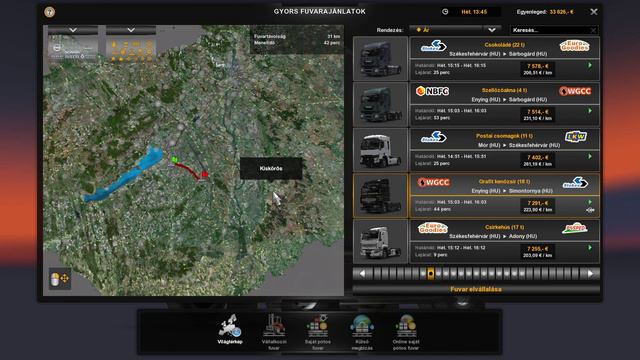The height and width of the screenshot is (360, 640).
Task: Click green arrow on Csokoládé job
Action: click(590, 65)
